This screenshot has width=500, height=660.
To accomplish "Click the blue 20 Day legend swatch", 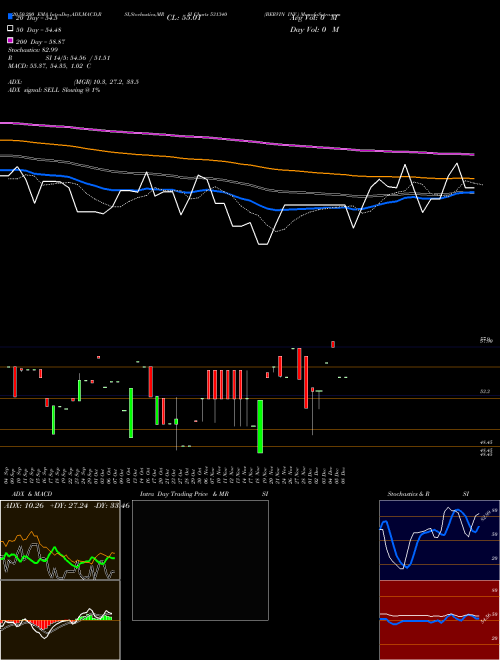I will click(10, 16).
